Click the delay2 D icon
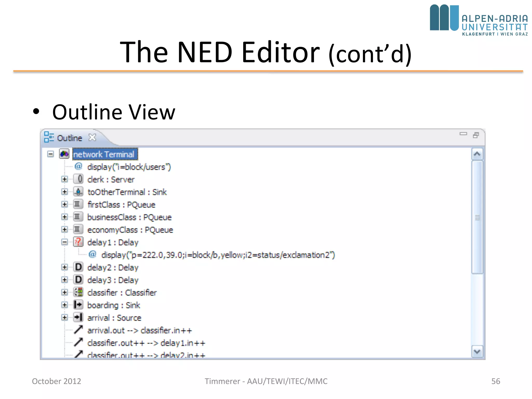The image size is (532, 399). click(78, 267)
